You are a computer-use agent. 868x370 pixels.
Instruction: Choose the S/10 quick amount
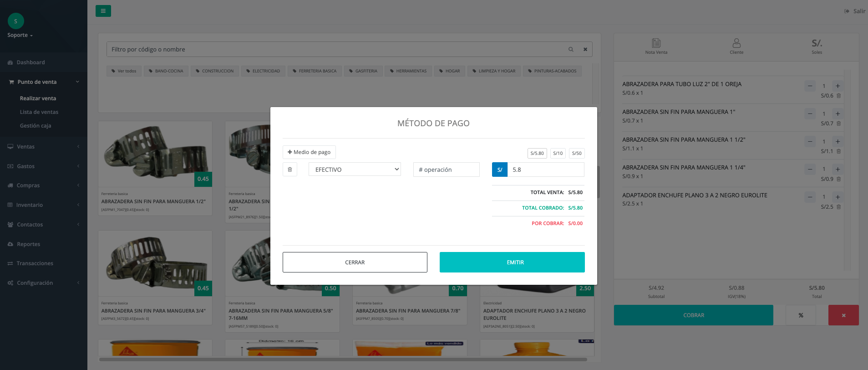[x=558, y=153]
